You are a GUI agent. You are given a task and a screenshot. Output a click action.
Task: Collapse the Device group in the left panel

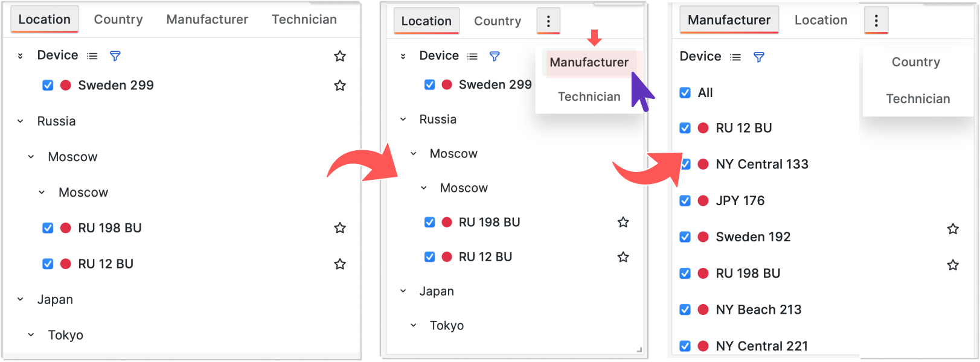click(x=21, y=56)
